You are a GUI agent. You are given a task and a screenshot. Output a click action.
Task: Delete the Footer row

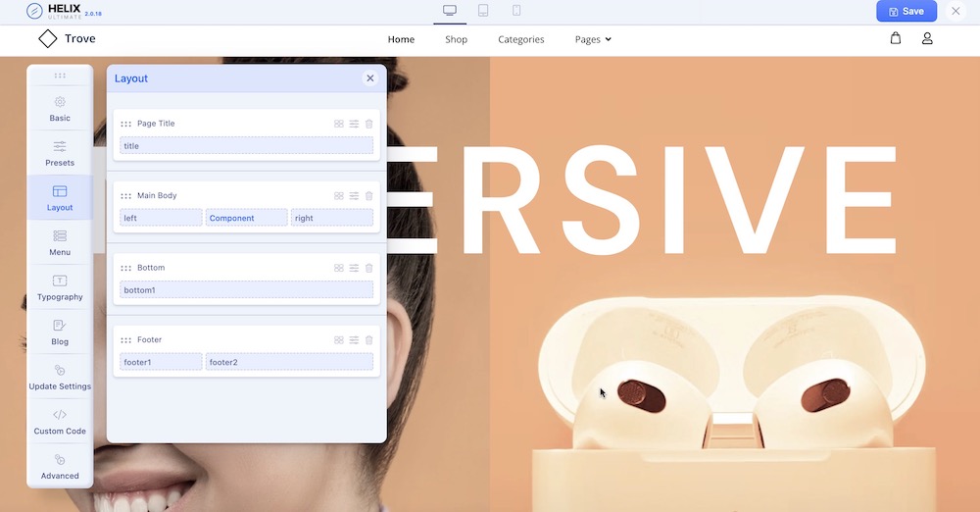click(368, 340)
